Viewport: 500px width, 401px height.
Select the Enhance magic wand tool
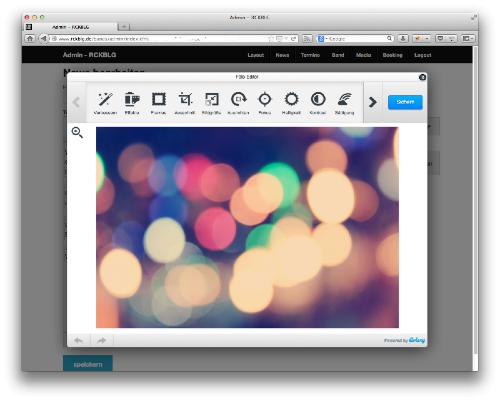tap(105, 103)
